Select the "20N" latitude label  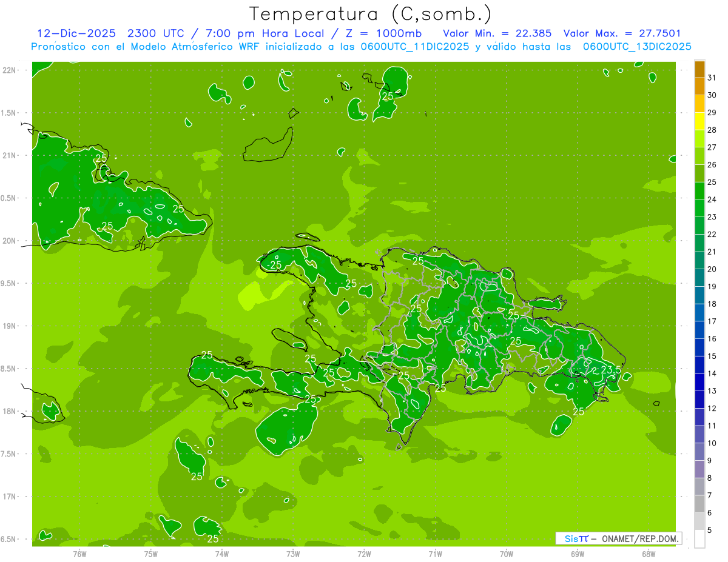[x=10, y=241]
